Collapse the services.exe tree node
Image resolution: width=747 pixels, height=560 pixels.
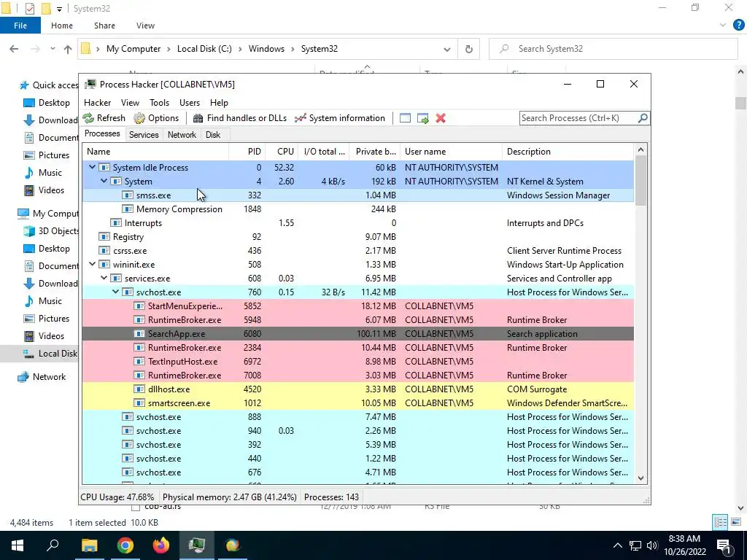[104, 278]
